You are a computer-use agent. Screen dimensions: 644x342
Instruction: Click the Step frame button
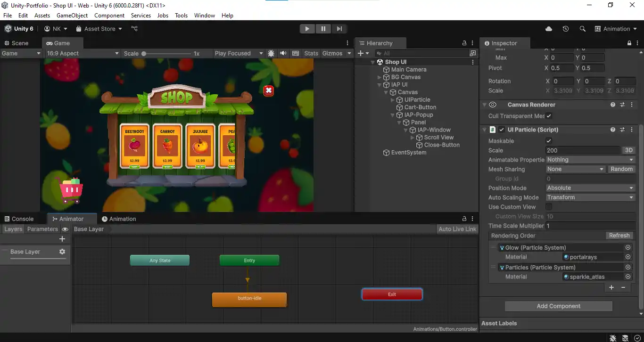[340, 29]
